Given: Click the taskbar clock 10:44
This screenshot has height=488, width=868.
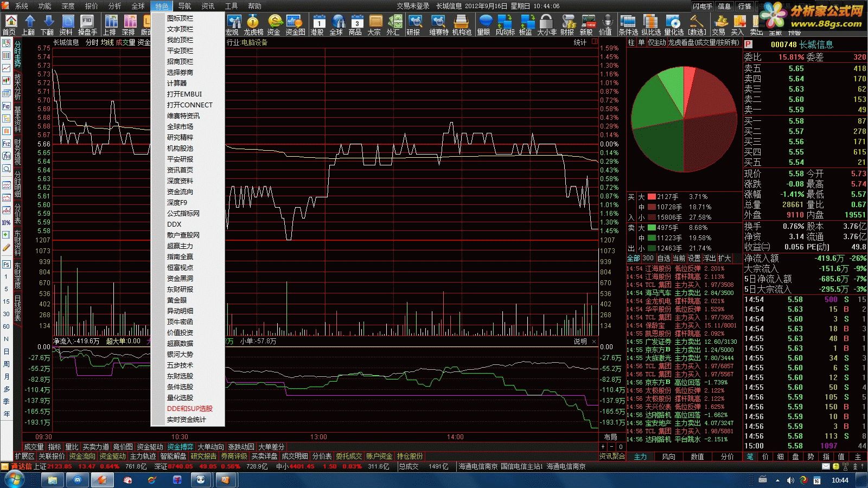Looking at the screenshot, I should coord(840,480).
